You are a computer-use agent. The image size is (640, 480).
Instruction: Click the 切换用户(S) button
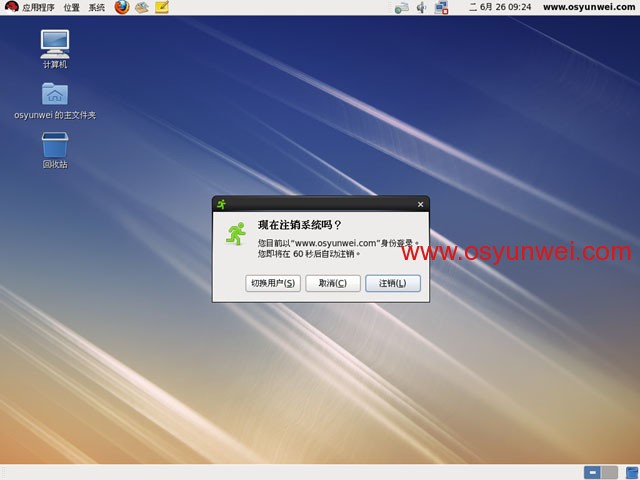[273, 283]
